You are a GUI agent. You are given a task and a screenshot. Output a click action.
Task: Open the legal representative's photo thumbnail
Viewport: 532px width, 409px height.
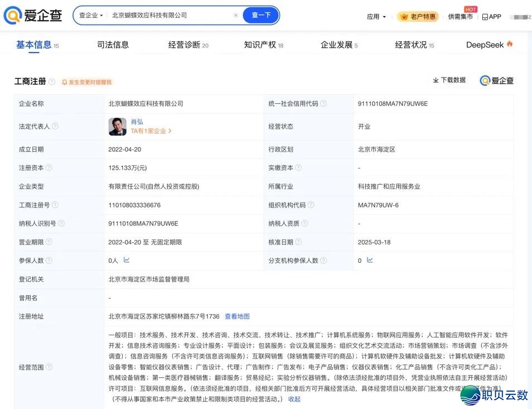[118, 127]
